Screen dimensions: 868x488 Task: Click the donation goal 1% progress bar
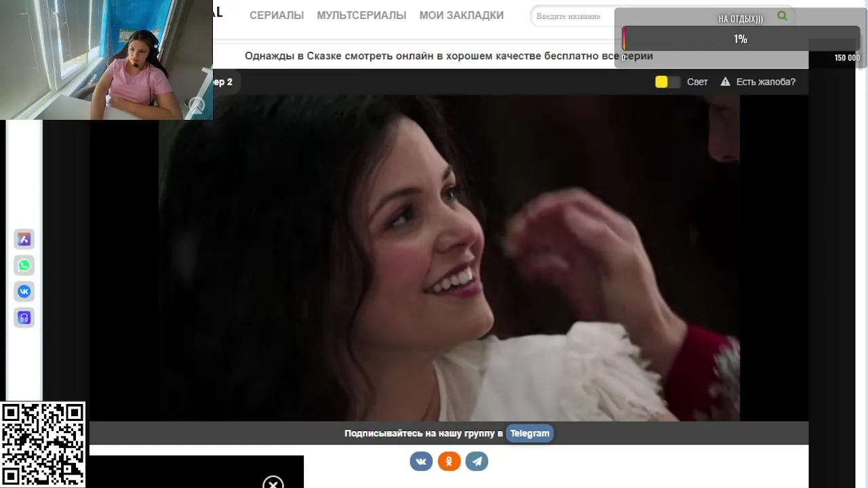(x=741, y=39)
